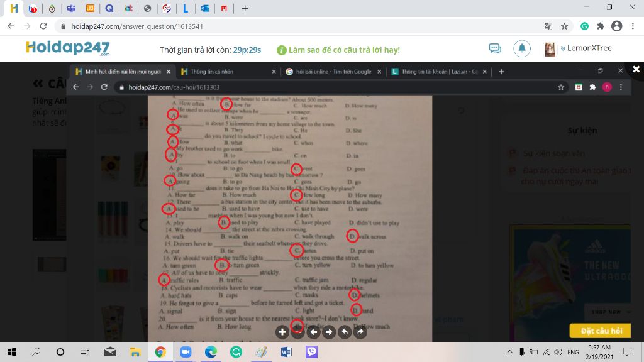Click the user avatar picture

click(x=550, y=49)
